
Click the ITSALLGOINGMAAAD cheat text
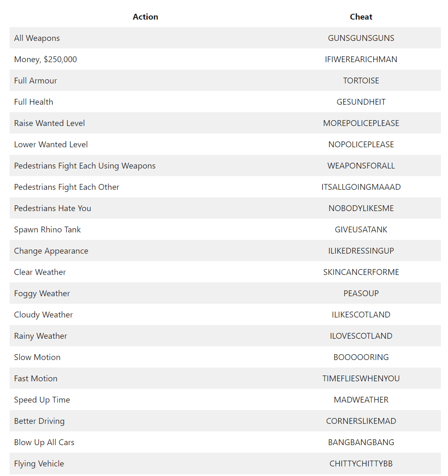pos(361,187)
